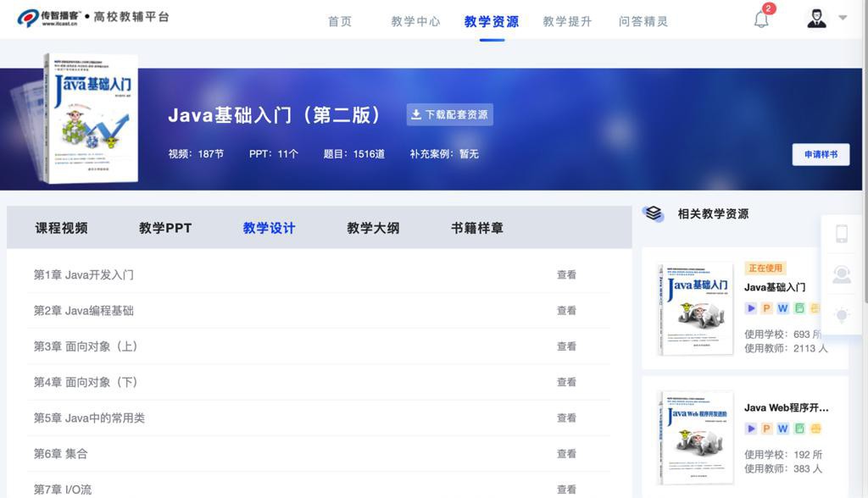Click the 第3章 面向对象（上） row title

point(86,346)
